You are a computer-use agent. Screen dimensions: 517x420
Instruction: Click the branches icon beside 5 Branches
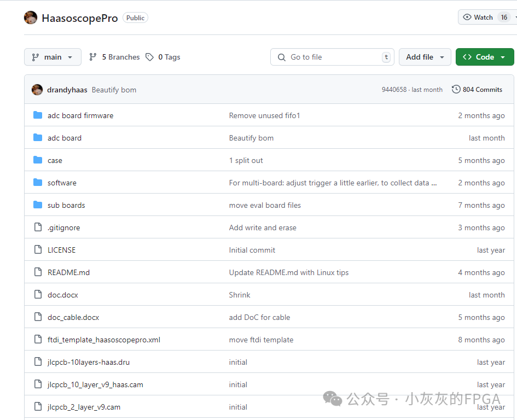click(x=93, y=57)
